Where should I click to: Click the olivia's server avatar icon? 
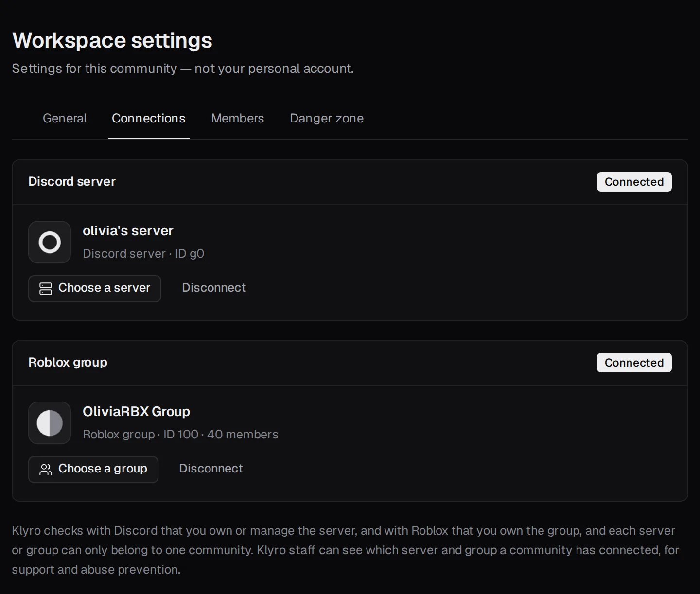(x=50, y=242)
